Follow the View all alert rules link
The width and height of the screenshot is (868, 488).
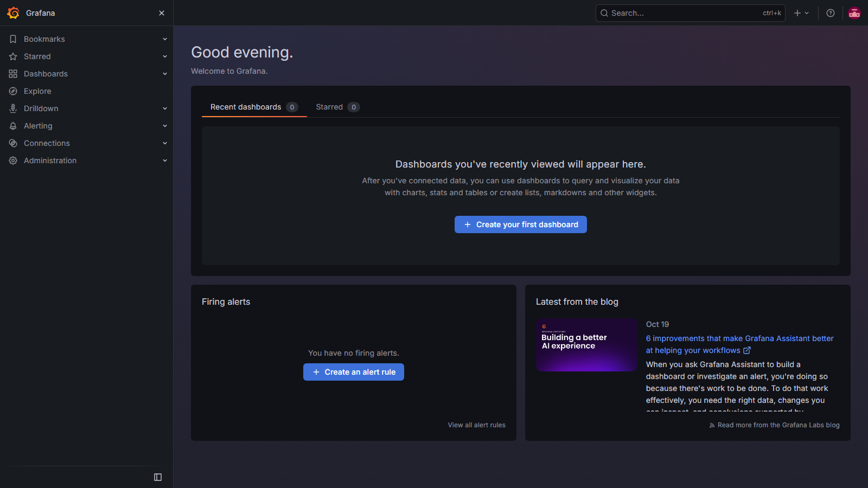point(476,425)
